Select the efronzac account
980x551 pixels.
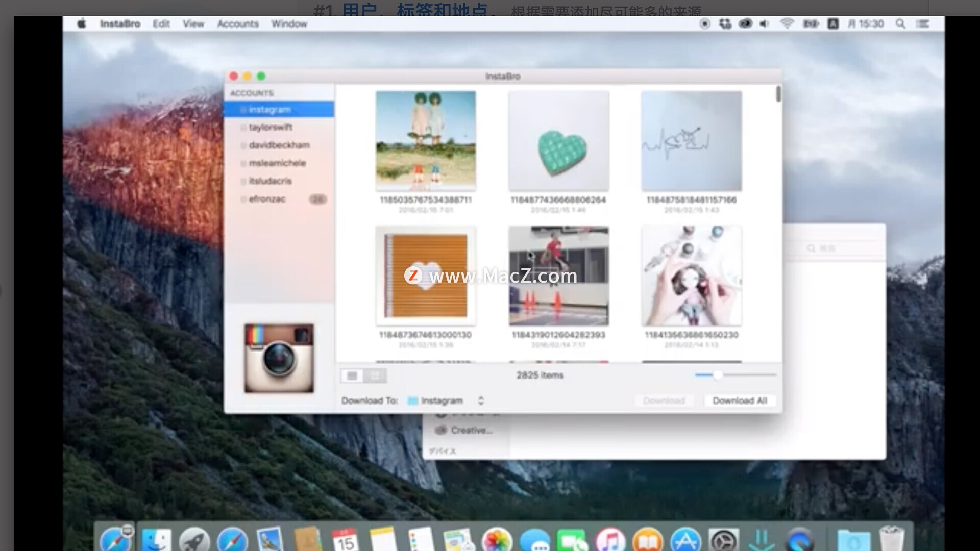coord(279,198)
